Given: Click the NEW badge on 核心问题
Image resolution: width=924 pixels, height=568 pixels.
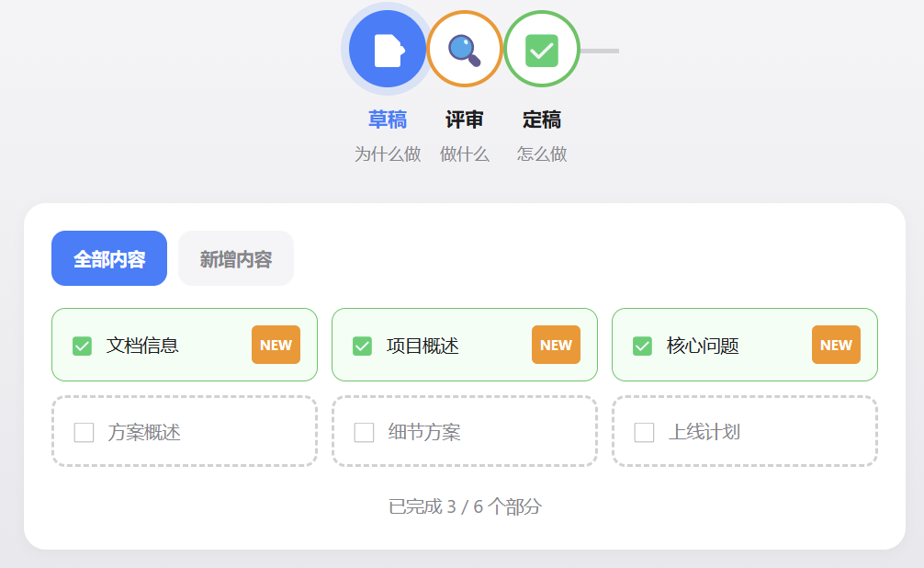Looking at the screenshot, I should [836, 345].
